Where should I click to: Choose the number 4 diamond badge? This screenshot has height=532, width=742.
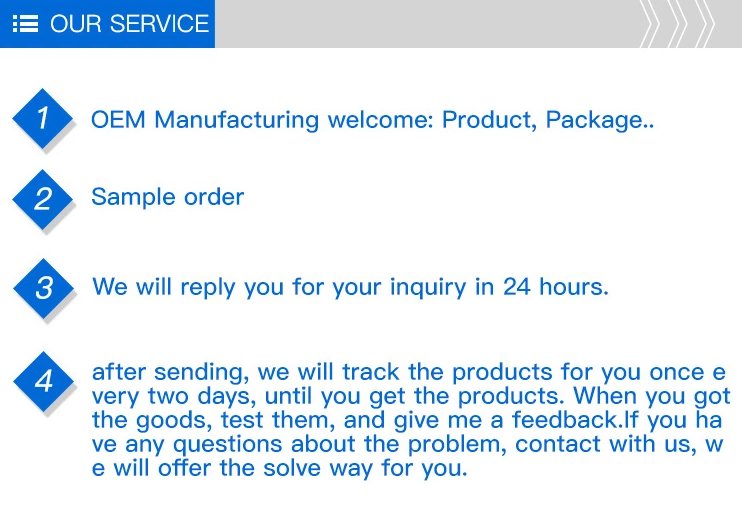[43, 381]
